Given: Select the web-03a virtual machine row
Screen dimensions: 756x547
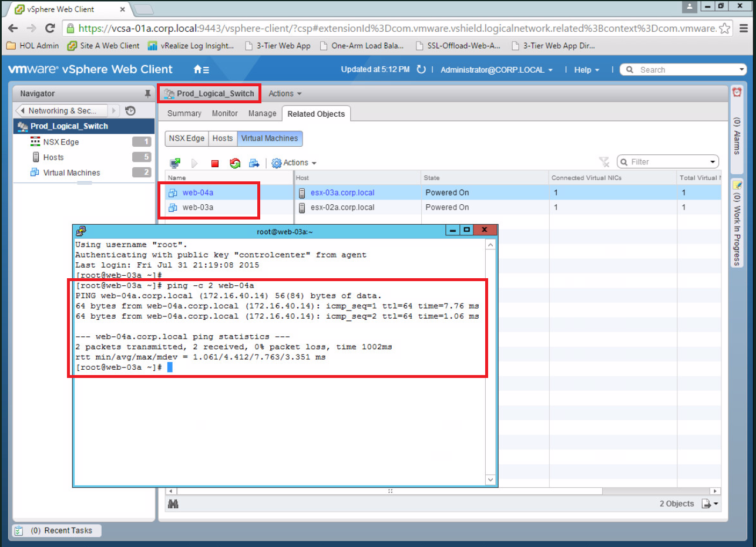Looking at the screenshot, I should pyautogui.click(x=442, y=207).
